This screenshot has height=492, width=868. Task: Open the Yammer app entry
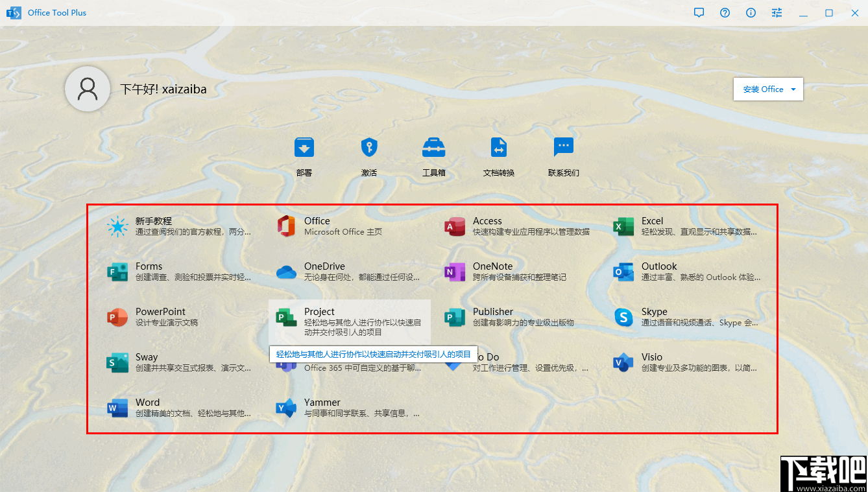point(321,407)
